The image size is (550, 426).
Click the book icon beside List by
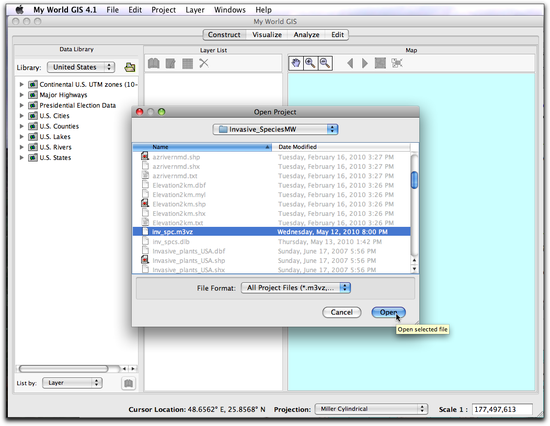click(128, 383)
